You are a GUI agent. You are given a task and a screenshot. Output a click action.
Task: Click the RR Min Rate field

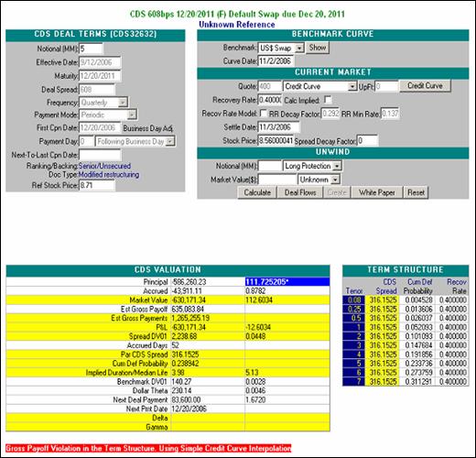390,114
